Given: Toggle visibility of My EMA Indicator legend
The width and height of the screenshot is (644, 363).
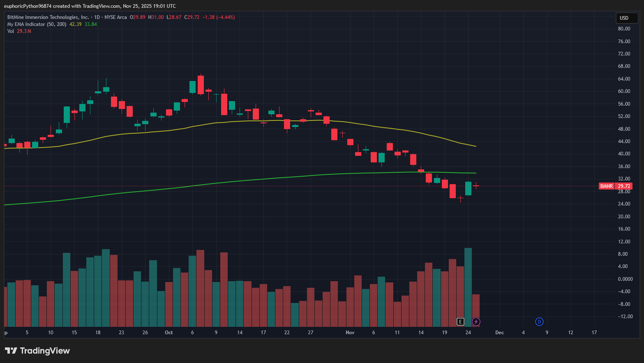Looking at the screenshot, I should [x=37, y=24].
